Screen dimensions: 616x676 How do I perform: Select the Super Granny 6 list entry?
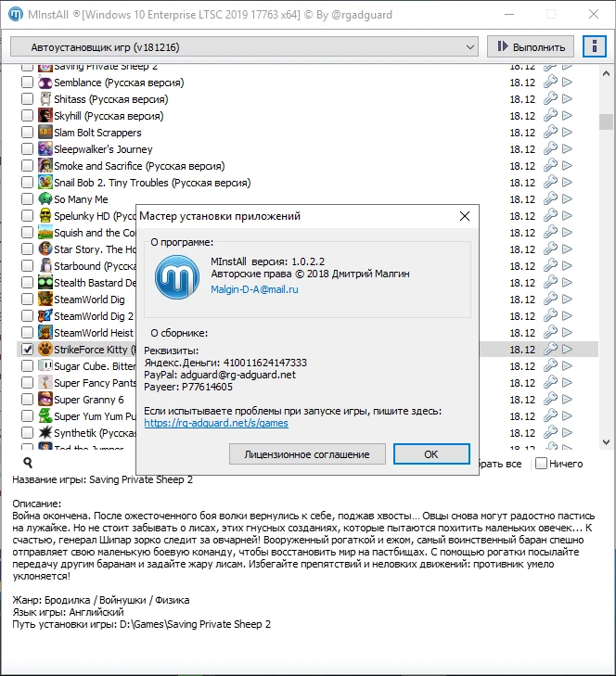click(88, 400)
